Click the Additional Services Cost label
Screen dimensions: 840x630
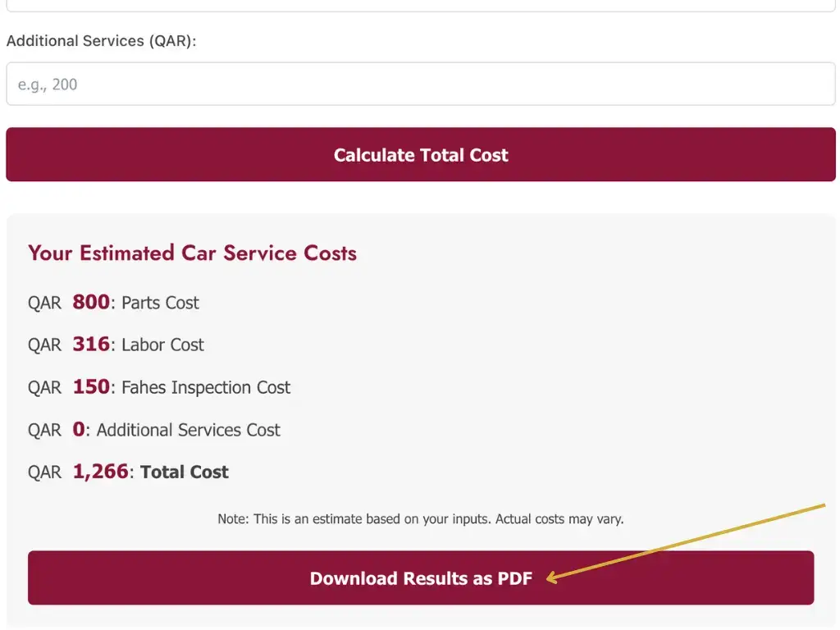(188, 431)
